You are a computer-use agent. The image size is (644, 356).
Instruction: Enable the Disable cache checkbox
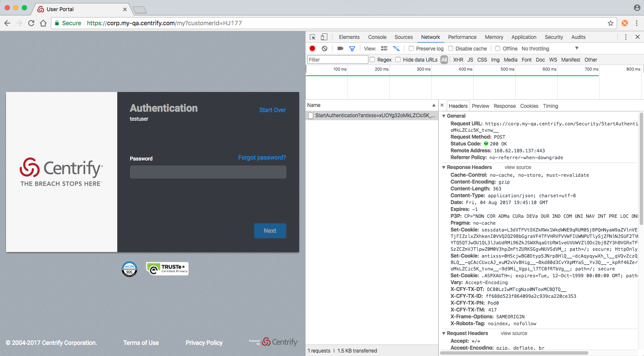(x=451, y=48)
